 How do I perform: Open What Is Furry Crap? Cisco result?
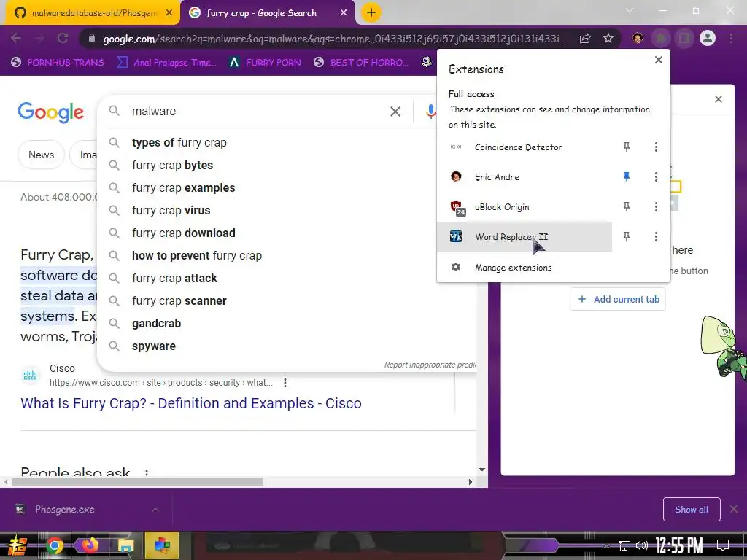point(191,403)
